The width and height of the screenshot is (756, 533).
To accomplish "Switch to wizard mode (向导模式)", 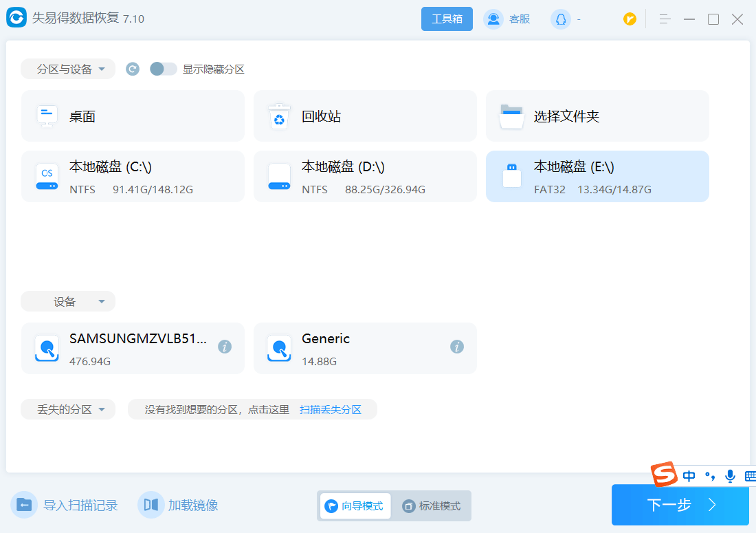I will pyautogui.click(x=355, y=506).
